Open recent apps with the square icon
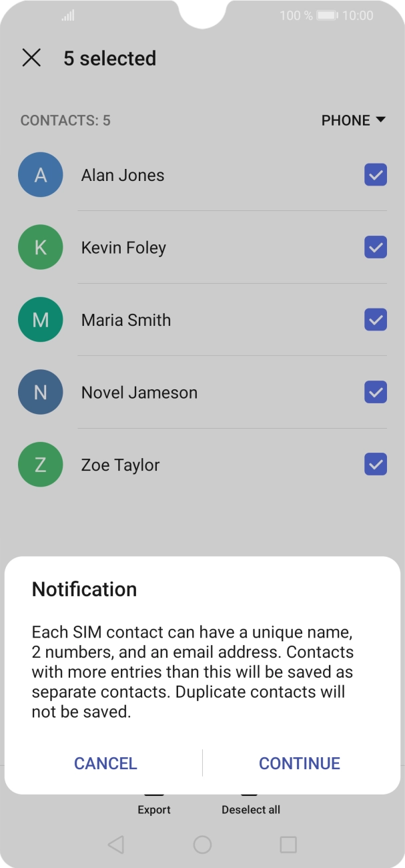The width and height of the screenshot is (405, 868). pos(288,845)
